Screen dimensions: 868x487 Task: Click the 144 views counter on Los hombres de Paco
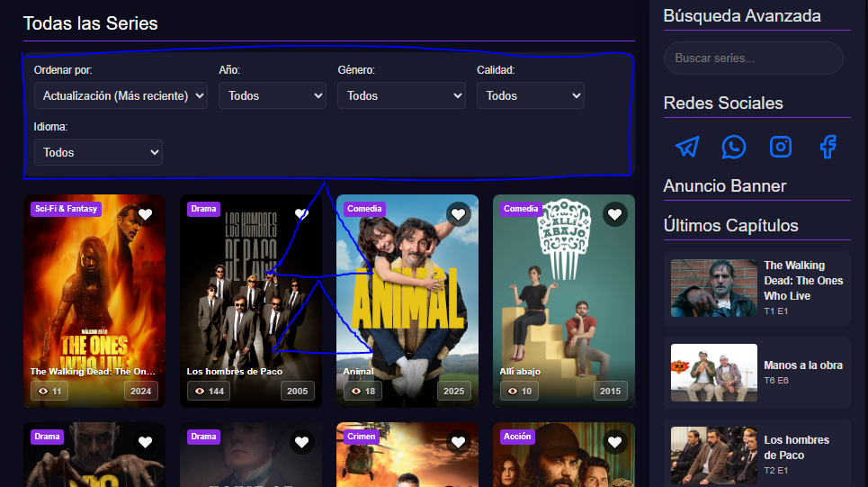[x=209, y=392]
